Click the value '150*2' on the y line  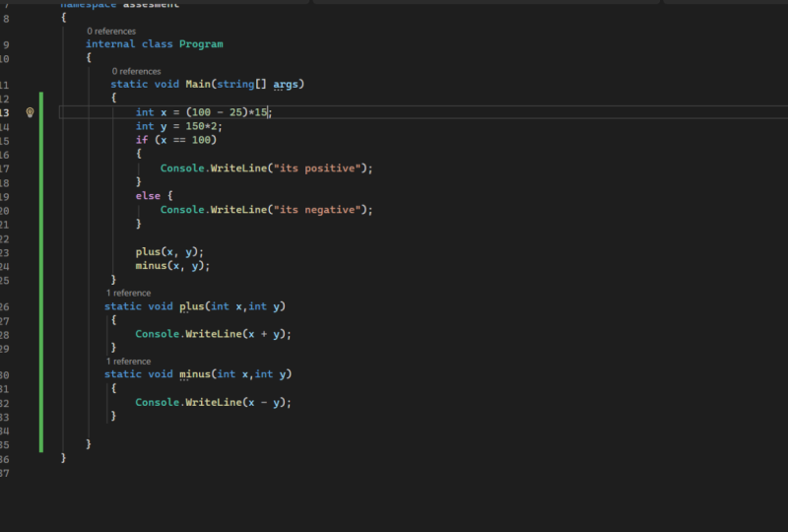click(x=201, y=126)
